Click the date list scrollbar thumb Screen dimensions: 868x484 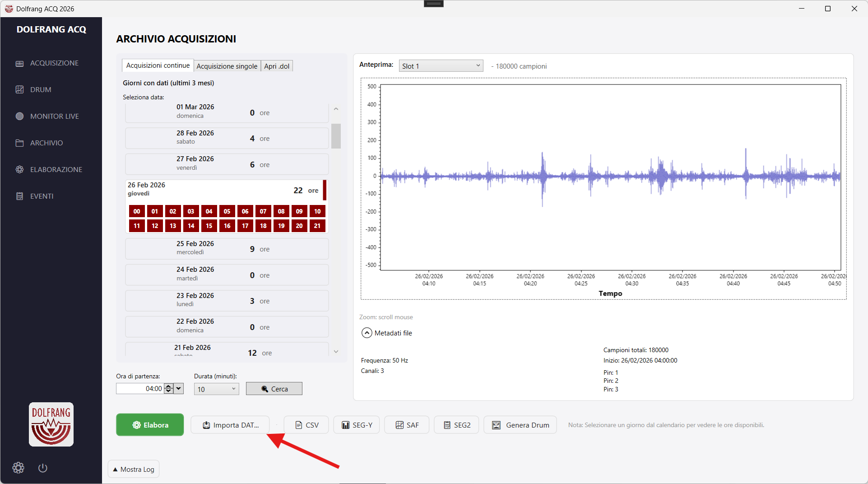(336, 136)
